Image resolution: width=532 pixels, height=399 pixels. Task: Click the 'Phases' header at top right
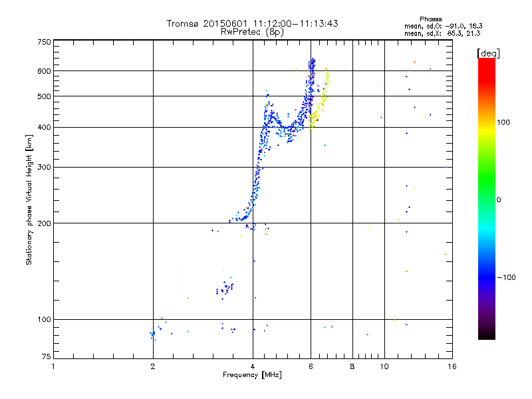[x=430, y=19]
